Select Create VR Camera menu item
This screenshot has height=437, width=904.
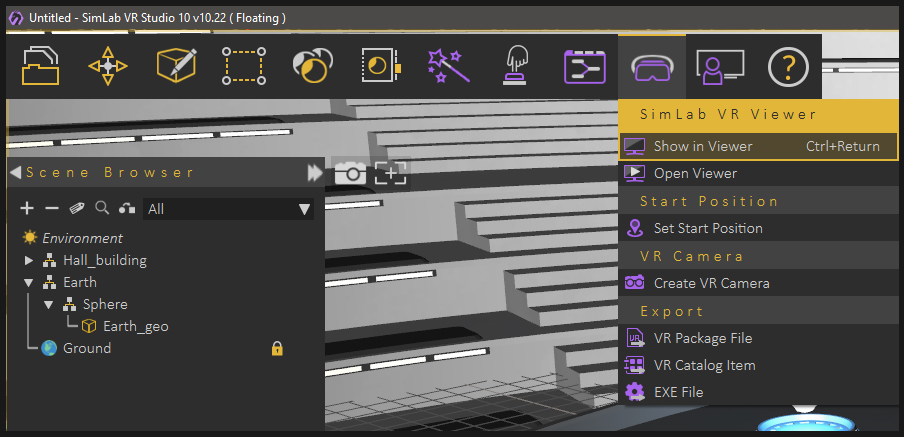[758, 283]
